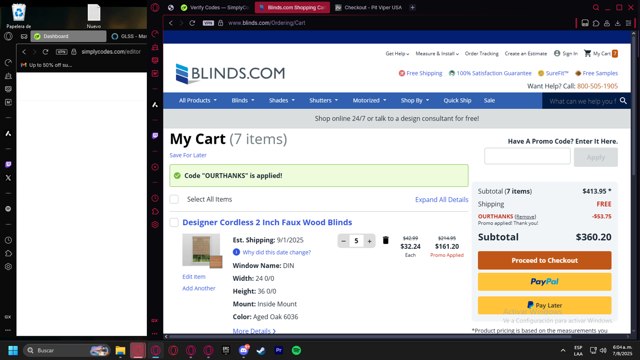Open the Measure & Install dropdown

[x=437, y=53]
